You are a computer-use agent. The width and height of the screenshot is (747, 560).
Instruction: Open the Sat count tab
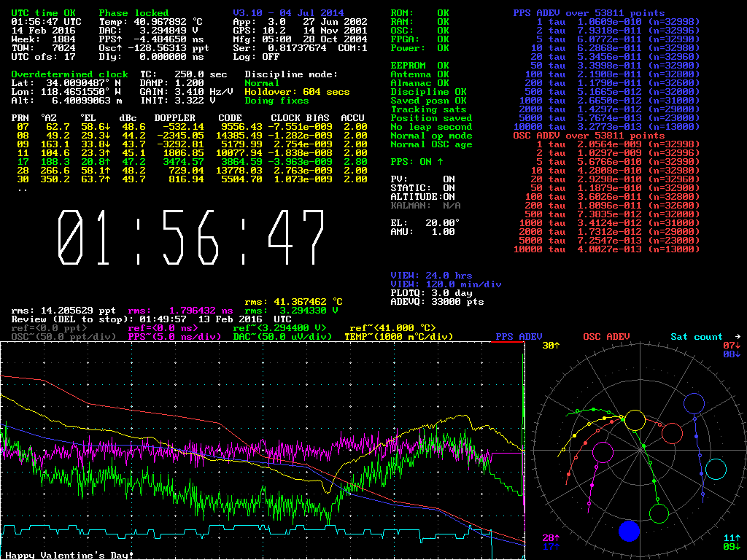click(x=697, y=337)
